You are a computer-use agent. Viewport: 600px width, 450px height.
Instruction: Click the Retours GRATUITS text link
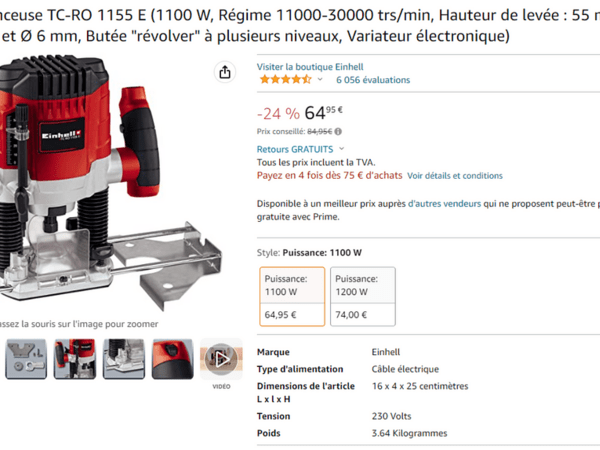coord(295,149)
